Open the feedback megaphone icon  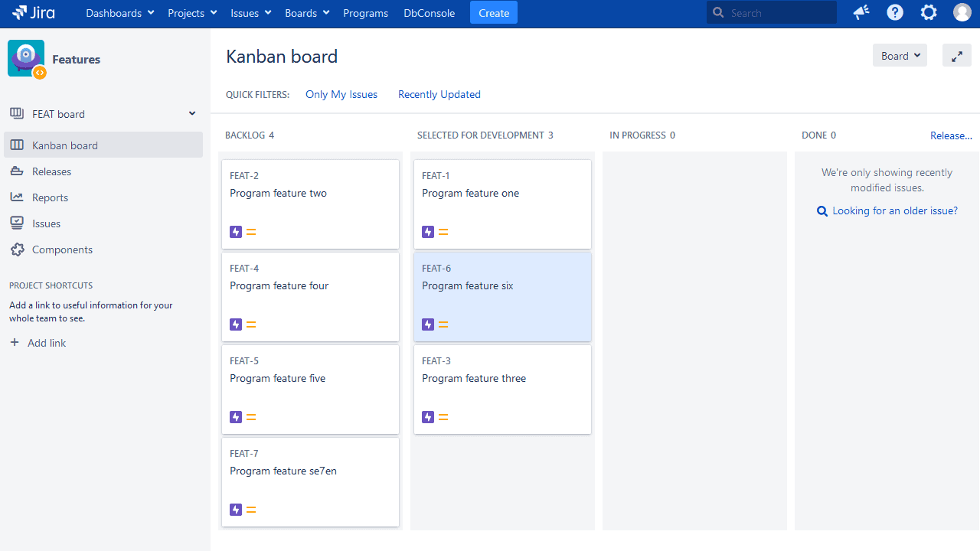(x=861, y=12)
